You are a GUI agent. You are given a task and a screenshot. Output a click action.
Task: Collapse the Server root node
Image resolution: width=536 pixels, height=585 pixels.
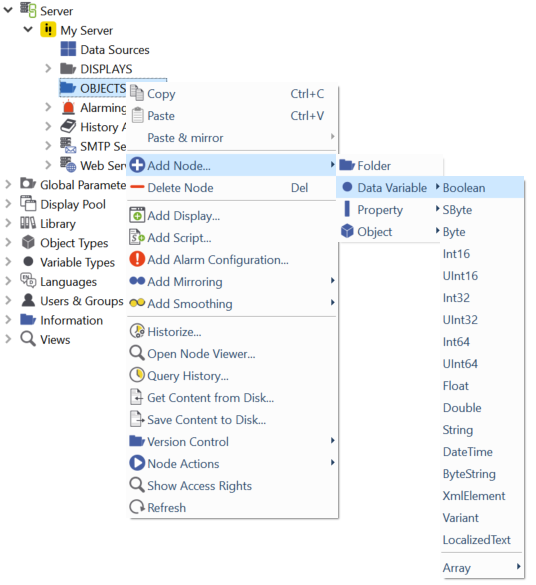point(8,10)
